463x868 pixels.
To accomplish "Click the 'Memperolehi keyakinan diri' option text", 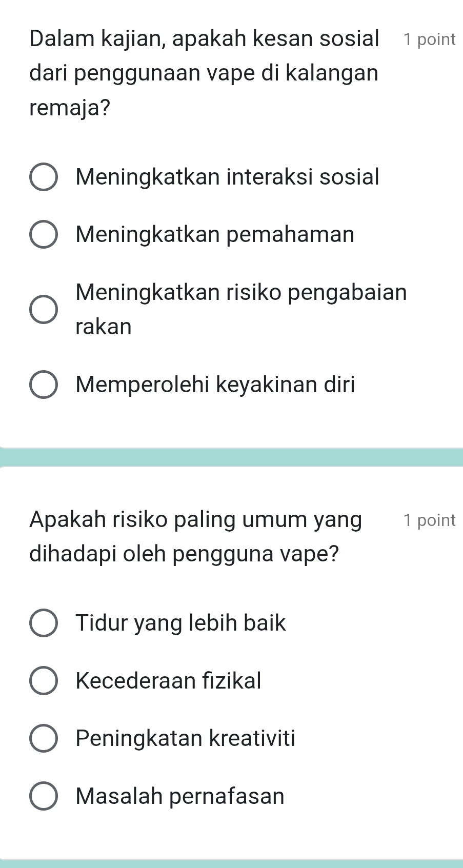I will [x=215, y=385].
